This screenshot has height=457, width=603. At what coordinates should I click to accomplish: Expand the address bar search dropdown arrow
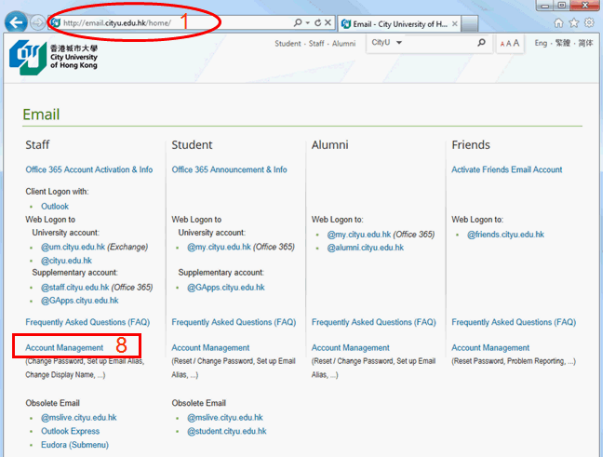point(306,21)
